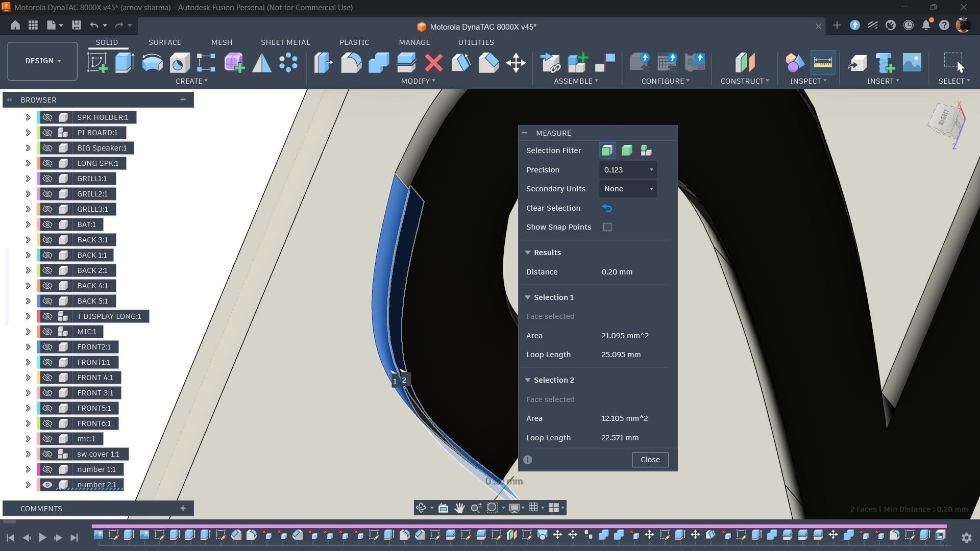Expand the T DISPLAY LONG:1 node
This screenshot has width=980, height=551.
pos(28,316)
